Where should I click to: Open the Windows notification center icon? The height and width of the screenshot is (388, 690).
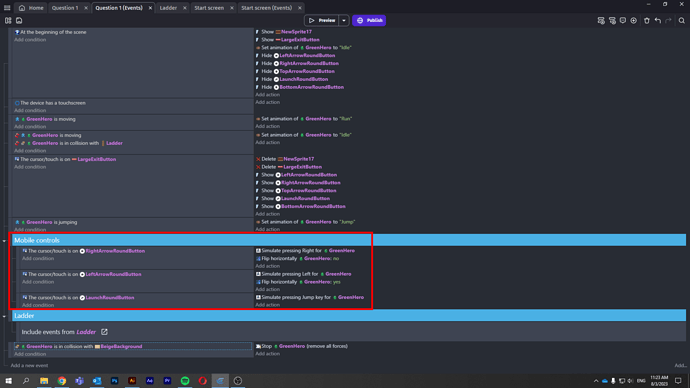tap(678, 381)
